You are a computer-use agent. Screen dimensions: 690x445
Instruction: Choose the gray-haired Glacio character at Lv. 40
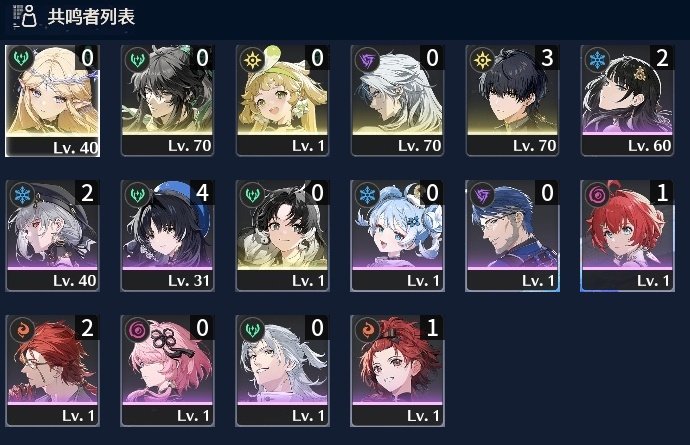[52, 235]
